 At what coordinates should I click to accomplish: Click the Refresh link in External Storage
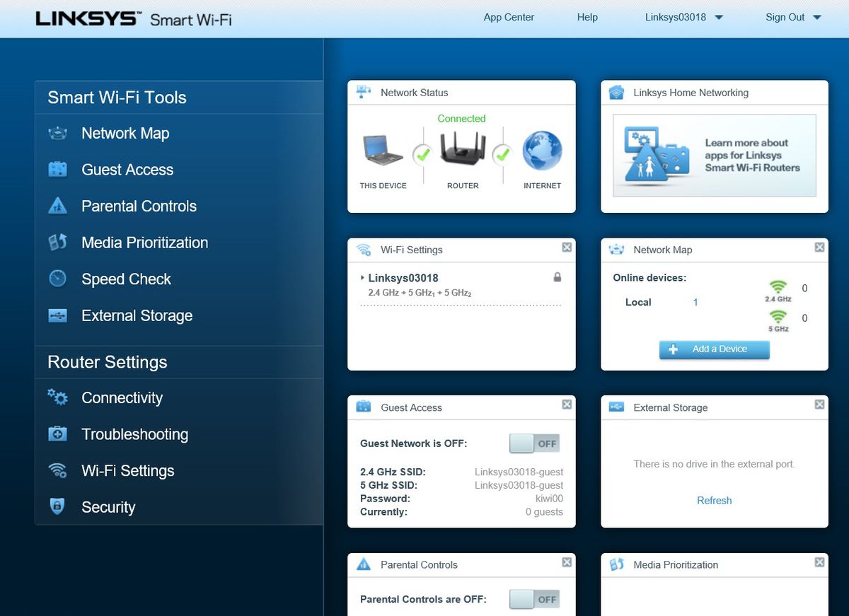[x=714, y=500]
